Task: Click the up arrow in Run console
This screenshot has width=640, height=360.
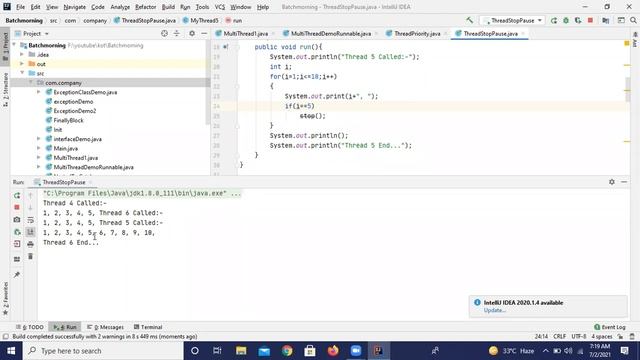Action: point(30,196)
